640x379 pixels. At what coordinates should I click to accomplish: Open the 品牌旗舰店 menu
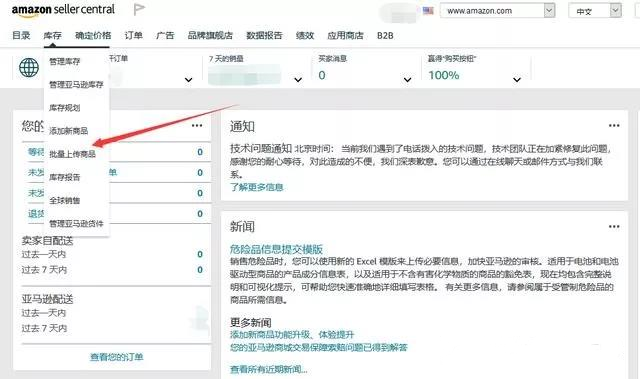(x=210, y=35)
